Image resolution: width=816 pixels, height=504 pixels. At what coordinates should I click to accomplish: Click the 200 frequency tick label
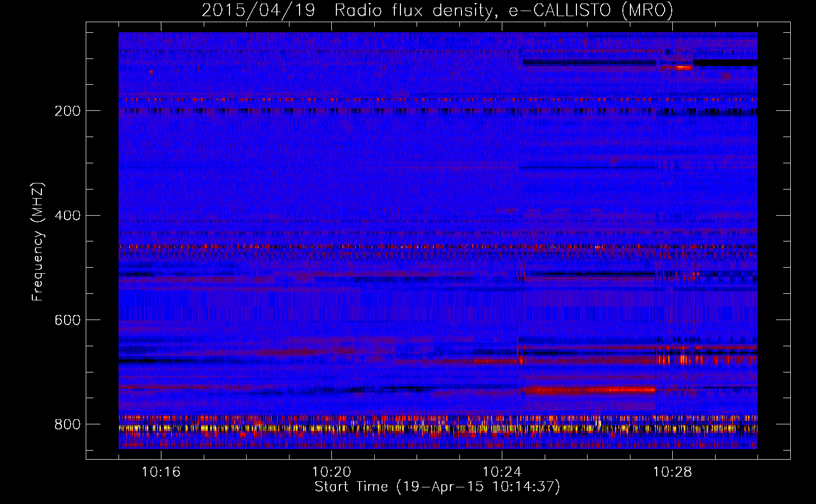coord(68,111)
